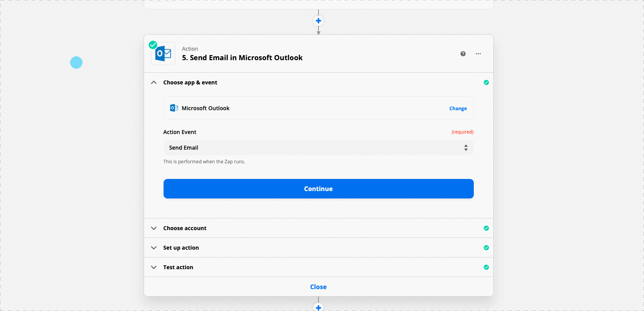Expand the Set up action section

154,248
